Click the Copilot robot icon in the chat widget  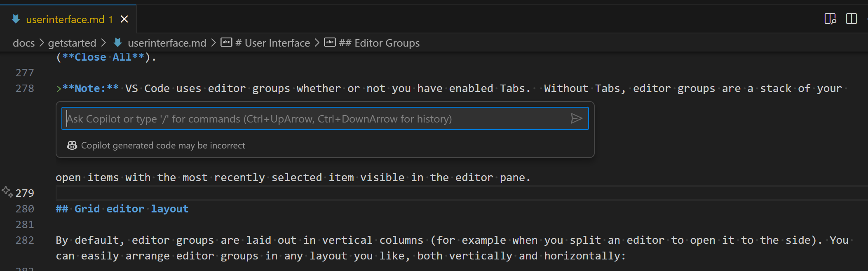point(72,145)
